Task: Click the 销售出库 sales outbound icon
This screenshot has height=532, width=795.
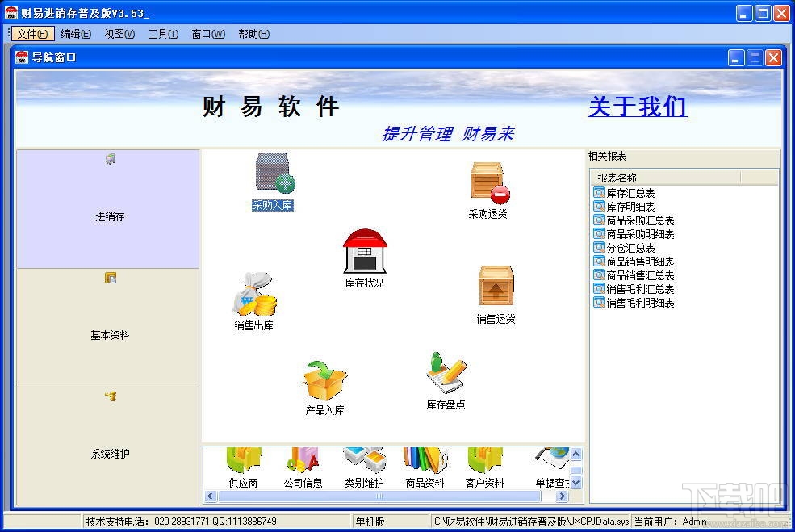Action: (254, 299)
